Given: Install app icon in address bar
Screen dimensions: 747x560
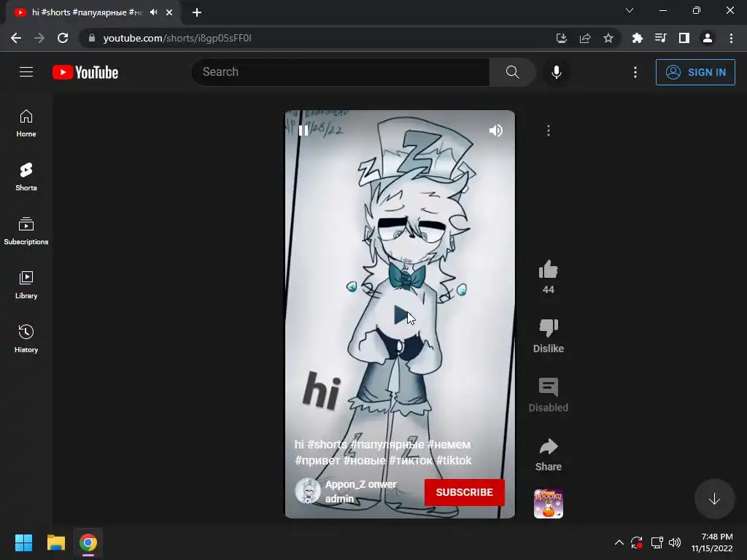Looking at the screenshot, I should (562, 38).
